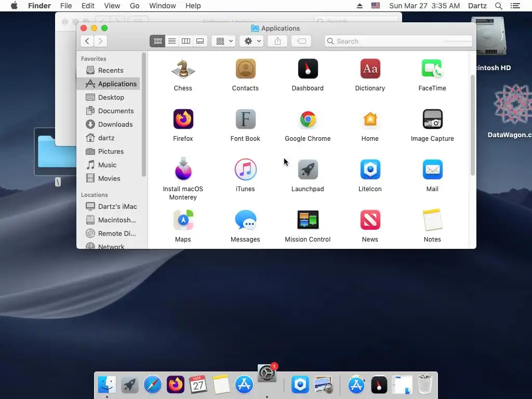Open the Window menu
The height and width of the screenshot is (399, 532).
pyautogui.click(x=163, y=6)
